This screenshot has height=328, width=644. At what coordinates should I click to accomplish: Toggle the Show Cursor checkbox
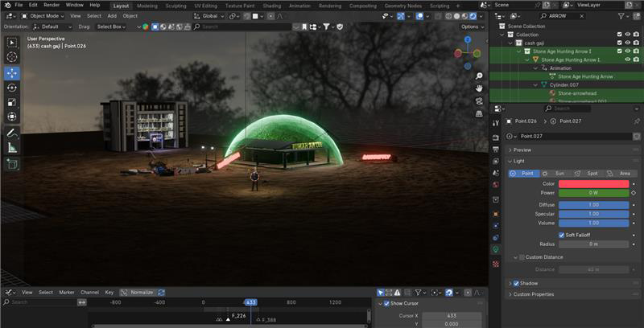[386, 303]
